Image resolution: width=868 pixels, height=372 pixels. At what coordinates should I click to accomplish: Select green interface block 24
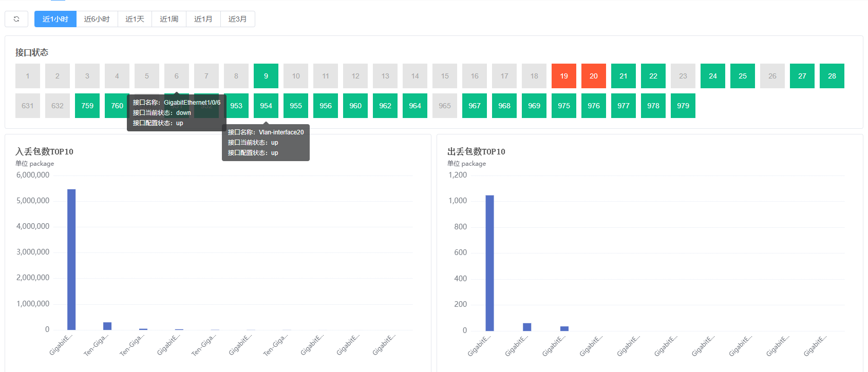pos(713,76)
